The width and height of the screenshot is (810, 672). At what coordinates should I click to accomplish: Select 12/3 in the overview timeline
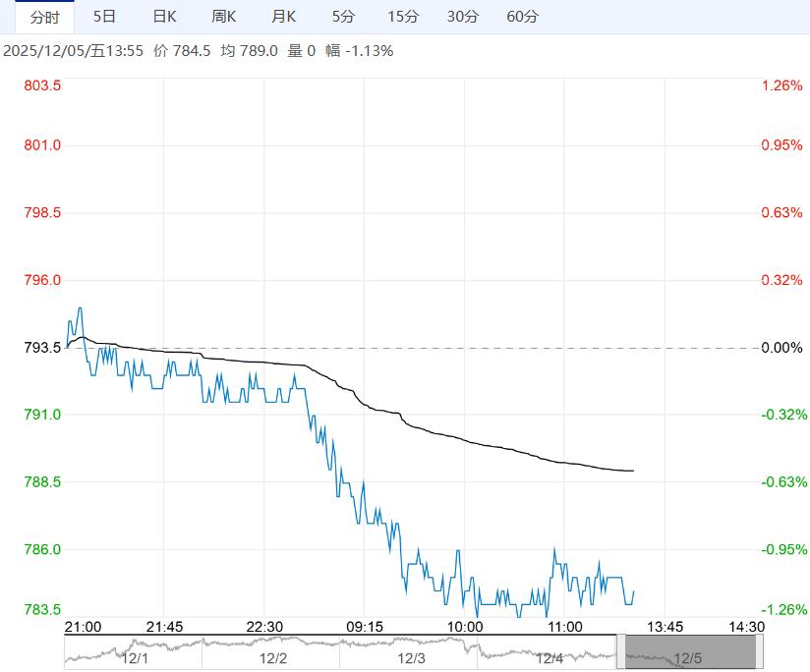pos(411,657)
